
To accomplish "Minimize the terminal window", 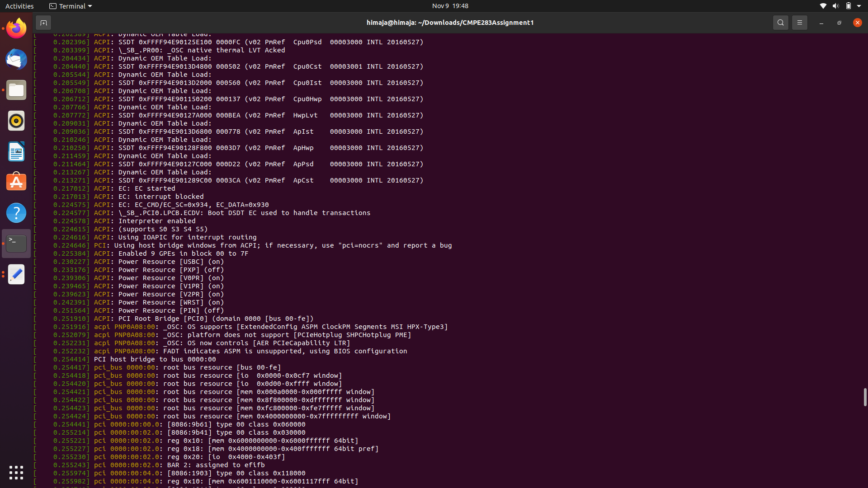I will (x=821, y=23).
